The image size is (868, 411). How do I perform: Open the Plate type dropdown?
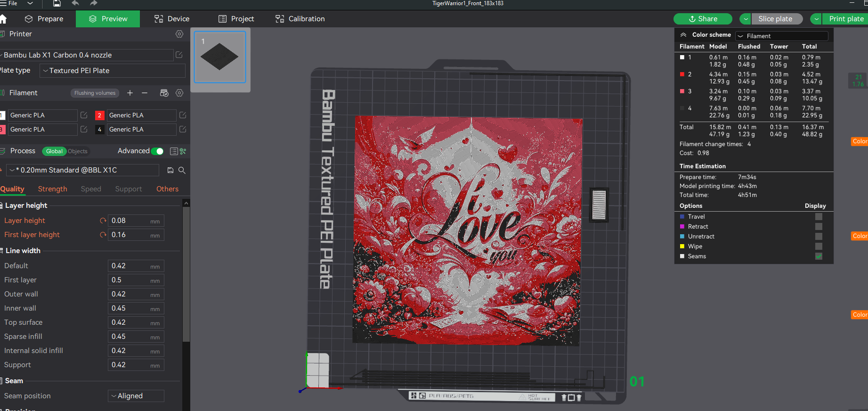113,71
